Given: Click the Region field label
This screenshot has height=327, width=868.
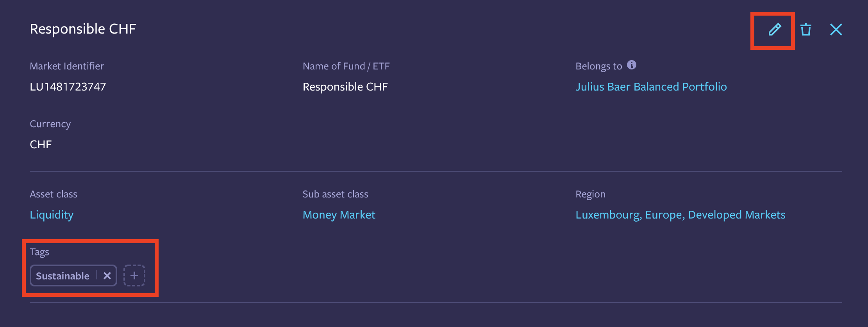Looking at the screenshot, I should [x=590, y=194].
